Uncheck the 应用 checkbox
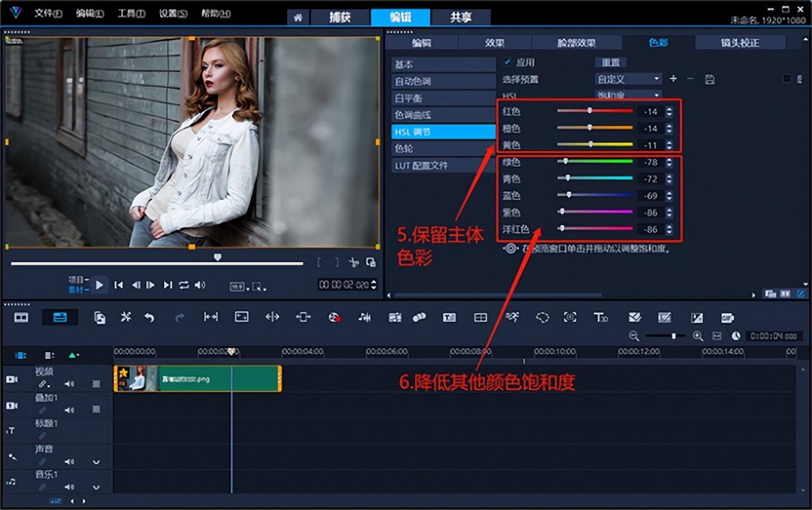Image resolution: width=812 pixels, height=510 pixels. pos(507,62)
